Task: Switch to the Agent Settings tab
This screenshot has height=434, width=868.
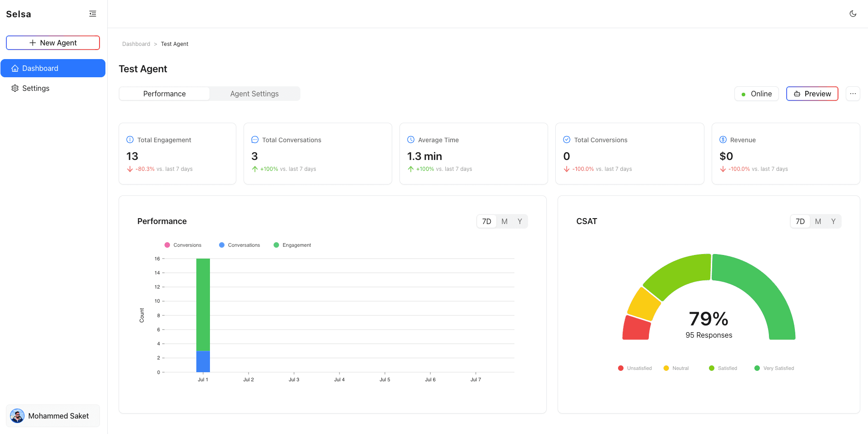Action: [254, 94]
